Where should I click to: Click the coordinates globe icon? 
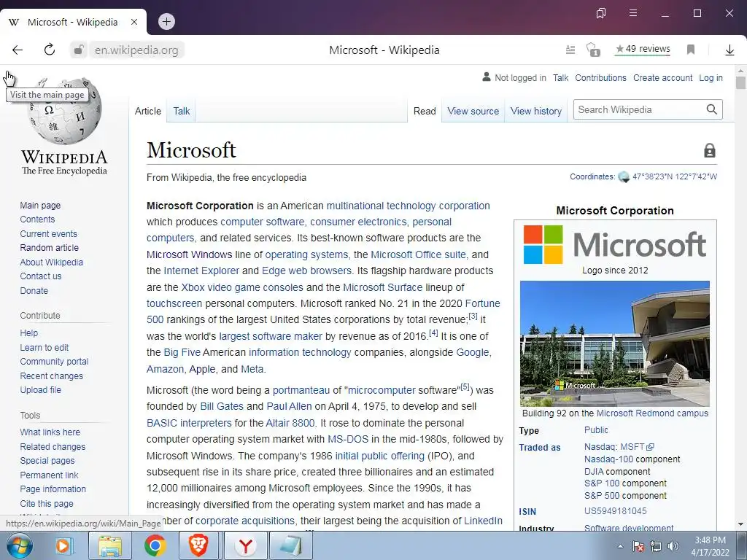(x=624, y=177)
